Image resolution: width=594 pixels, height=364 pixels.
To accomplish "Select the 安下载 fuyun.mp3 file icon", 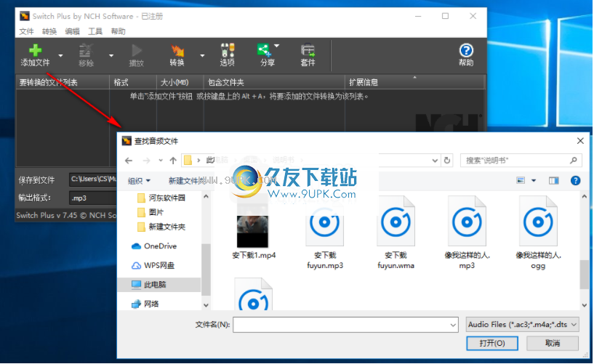I will 325,222.
